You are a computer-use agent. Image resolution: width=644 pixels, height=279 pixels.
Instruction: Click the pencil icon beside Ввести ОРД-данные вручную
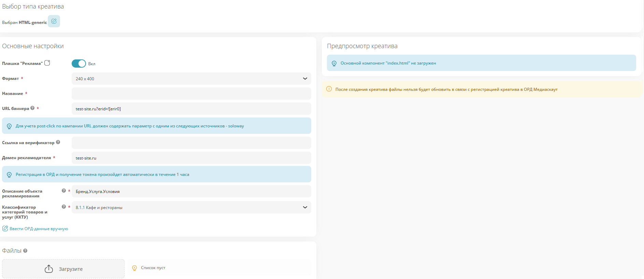[5, 228]
